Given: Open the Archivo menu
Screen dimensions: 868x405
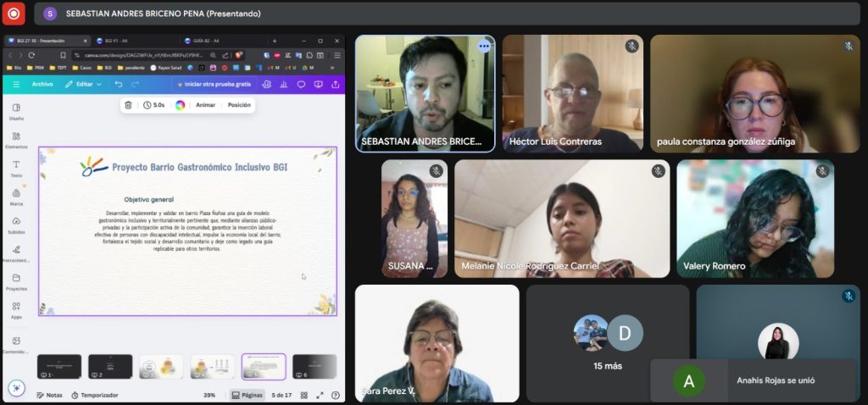Looking at the screenshot, I should pos(42,84).
